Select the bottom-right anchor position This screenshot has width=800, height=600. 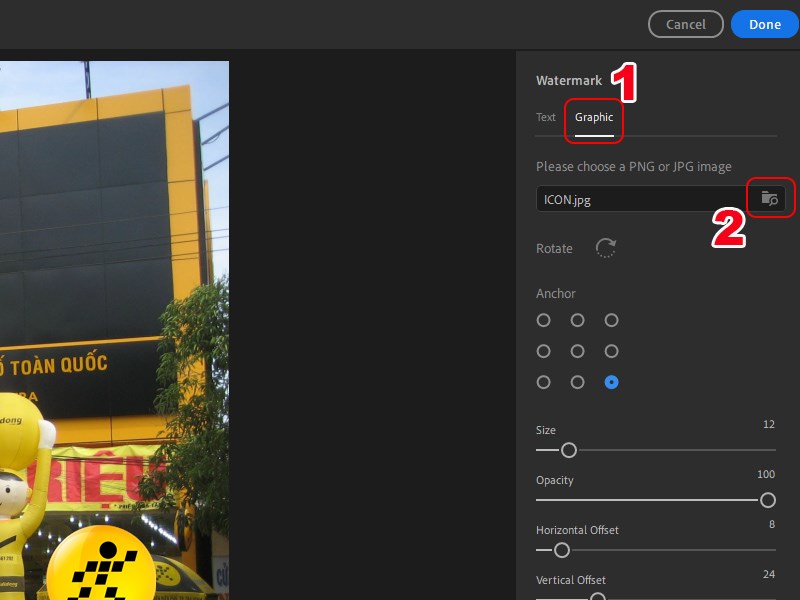[x=611, y=382]
